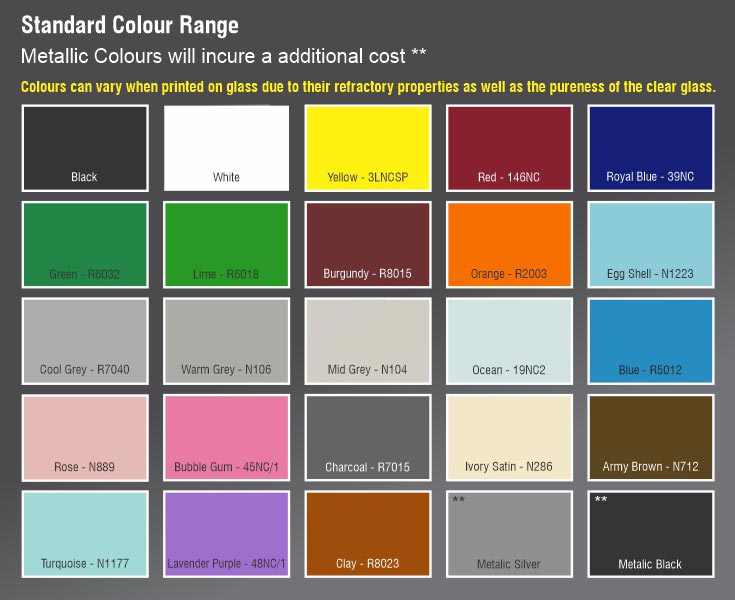Select the Burgundy - R8015 swatch
The height and width of the screenshot is (600, 735).
point(368,244)
